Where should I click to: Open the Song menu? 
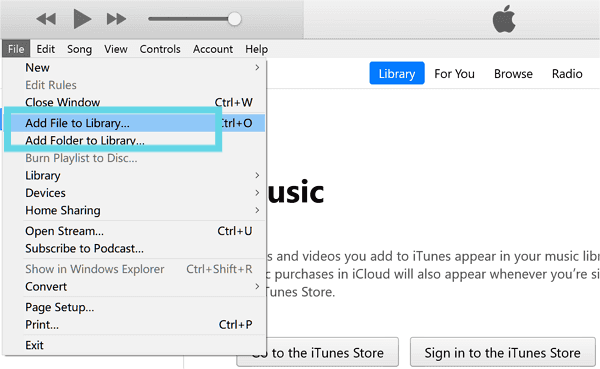[x=79, y=49]
